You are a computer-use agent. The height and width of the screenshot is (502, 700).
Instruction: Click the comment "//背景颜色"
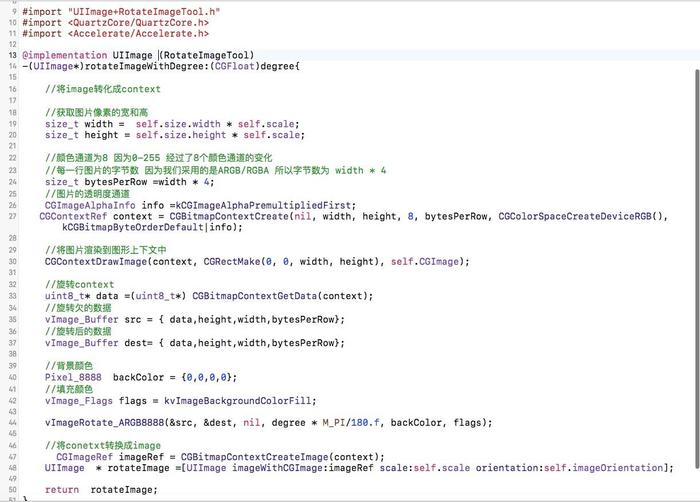[x=69, y=366]
